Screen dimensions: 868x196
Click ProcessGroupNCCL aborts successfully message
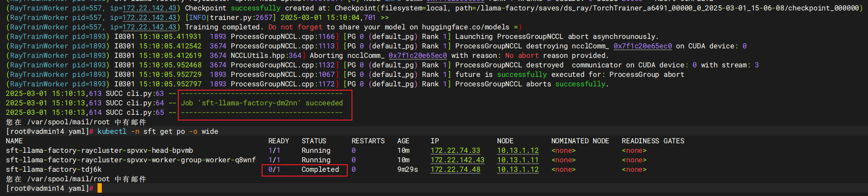pos(532,84)
